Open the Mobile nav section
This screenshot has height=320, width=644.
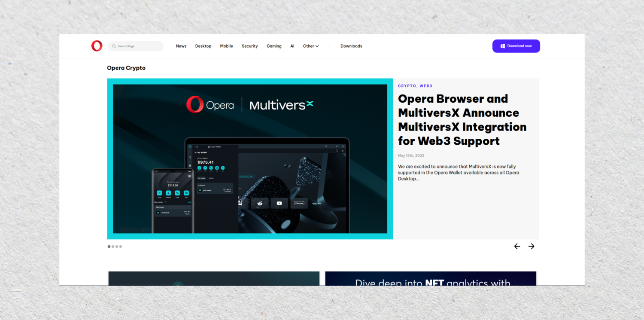pyautogui.click(x=226, y=46)
